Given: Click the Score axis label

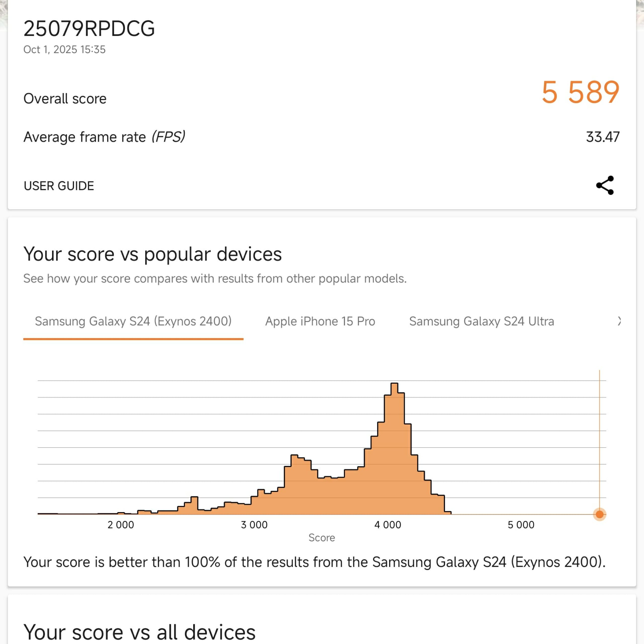Looking at the screenshot, I should point(322,538).
